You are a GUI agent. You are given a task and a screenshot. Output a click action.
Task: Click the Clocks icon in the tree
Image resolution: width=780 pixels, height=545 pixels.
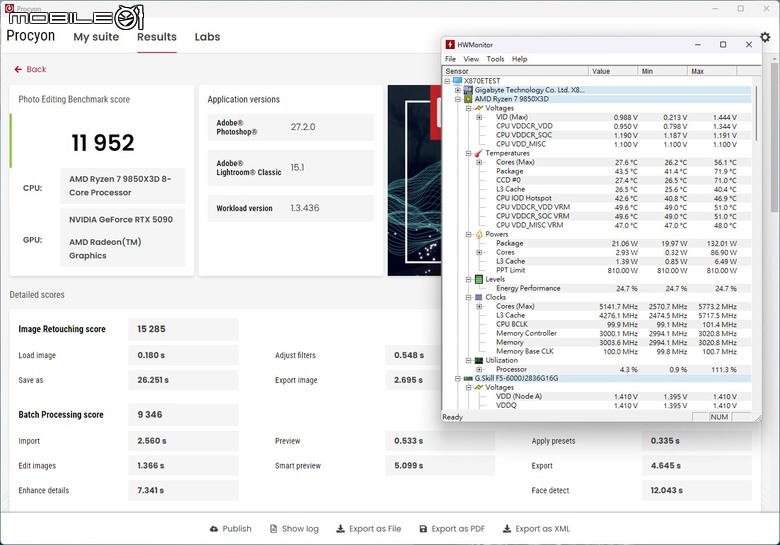479,297
